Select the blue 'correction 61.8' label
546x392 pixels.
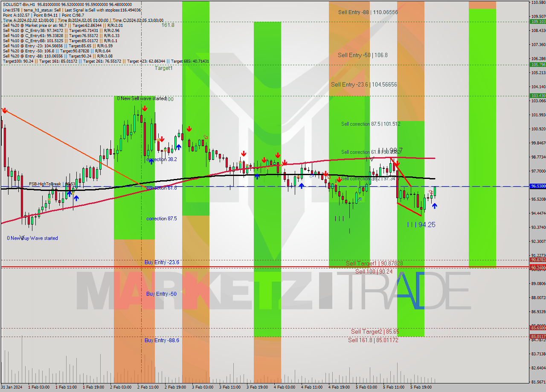[162, 187]
